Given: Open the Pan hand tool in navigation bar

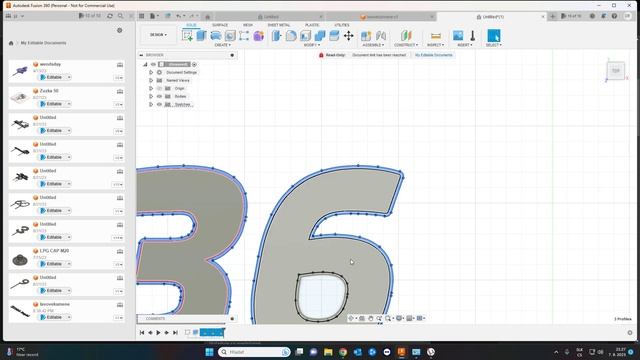Looking at the screenshot, I should click(371, 318).
